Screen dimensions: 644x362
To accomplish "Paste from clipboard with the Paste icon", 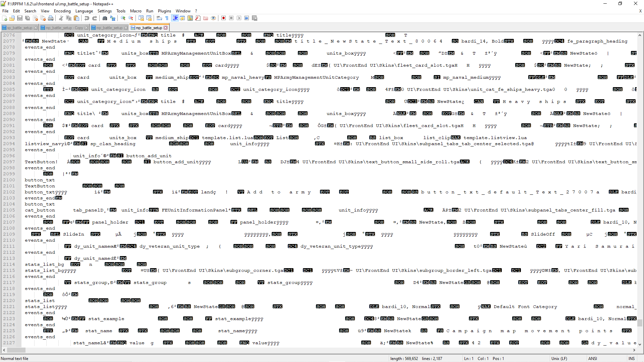I will (76, 18).
